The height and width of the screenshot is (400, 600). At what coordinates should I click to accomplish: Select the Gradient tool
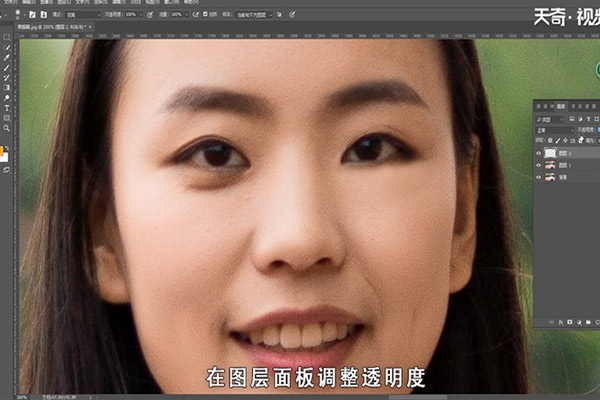(7, 88)
